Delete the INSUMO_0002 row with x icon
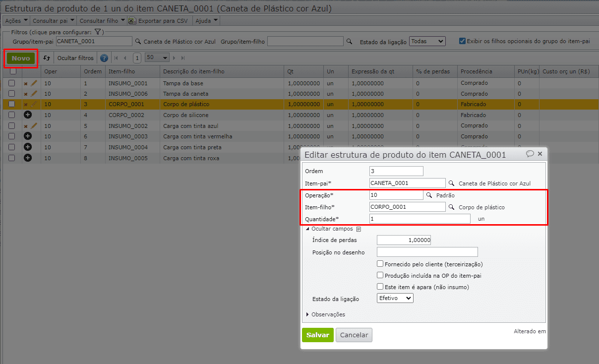Viewport: 599px width, 364px height. point(26,126)
